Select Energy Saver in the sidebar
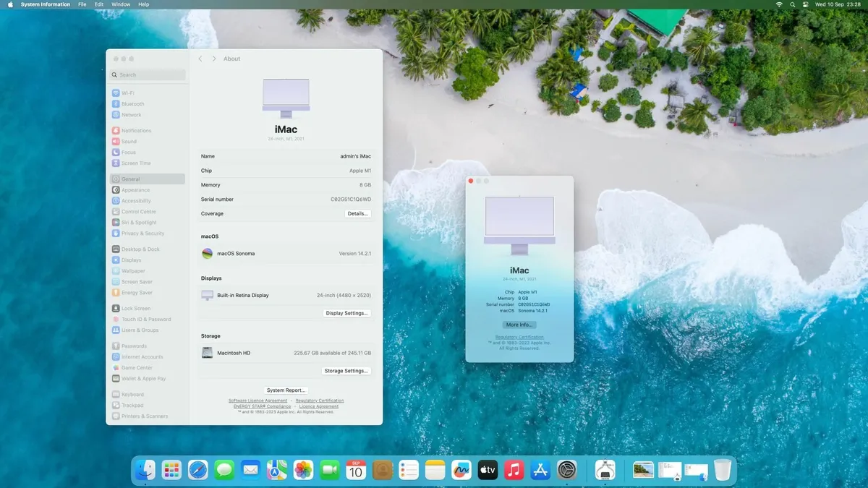The height and width of the screenshot is (488, 868). (148, 293)
